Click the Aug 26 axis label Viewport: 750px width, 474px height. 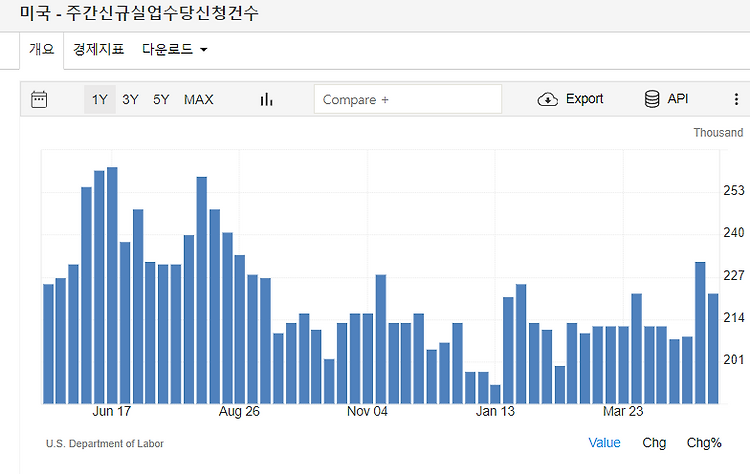pos(239,411)
